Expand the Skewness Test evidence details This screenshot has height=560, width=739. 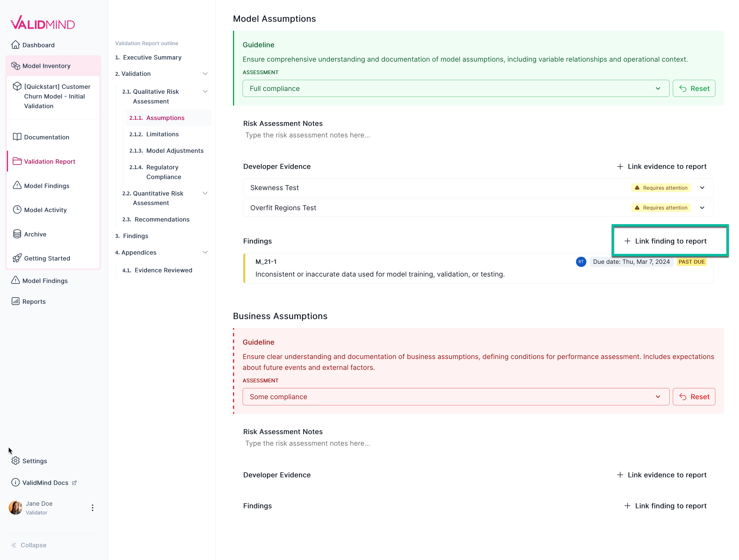[702, 187]
